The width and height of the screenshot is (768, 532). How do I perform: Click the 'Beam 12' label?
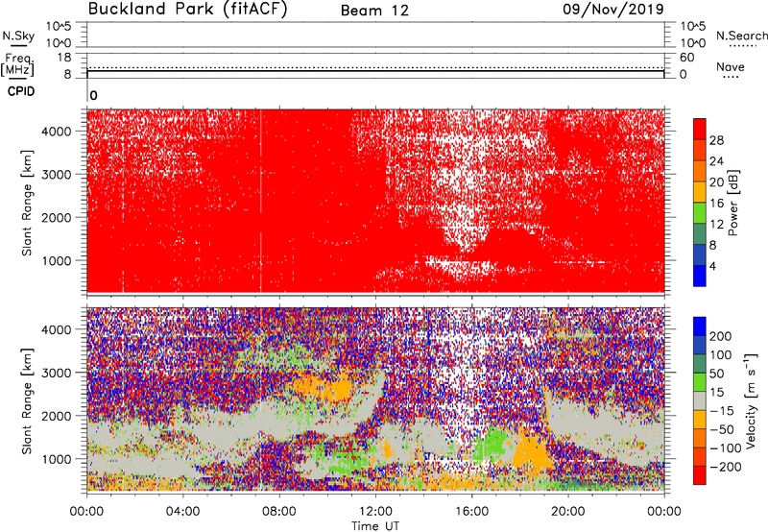tap(374, 11)
